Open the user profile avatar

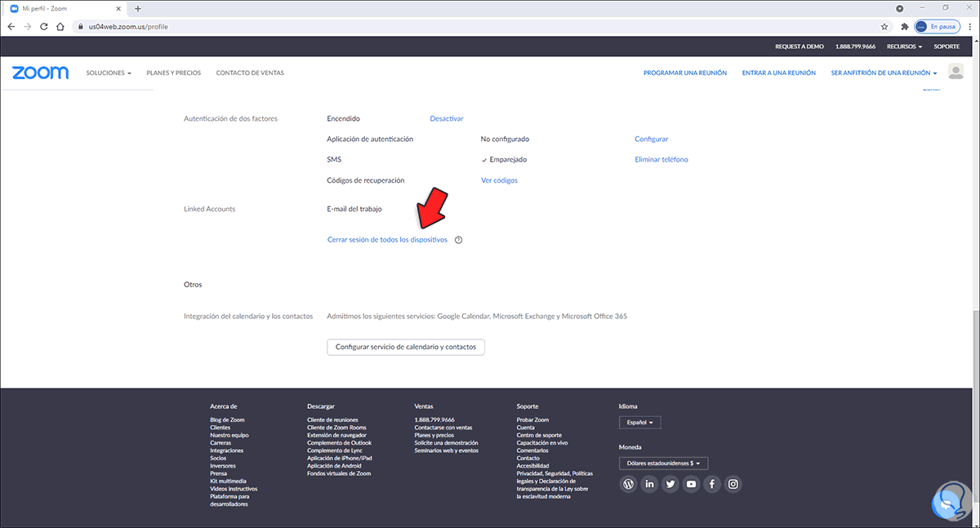955,72
